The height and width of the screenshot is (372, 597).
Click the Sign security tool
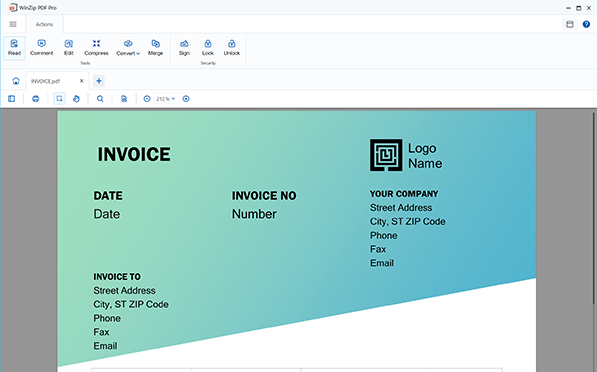184,48
